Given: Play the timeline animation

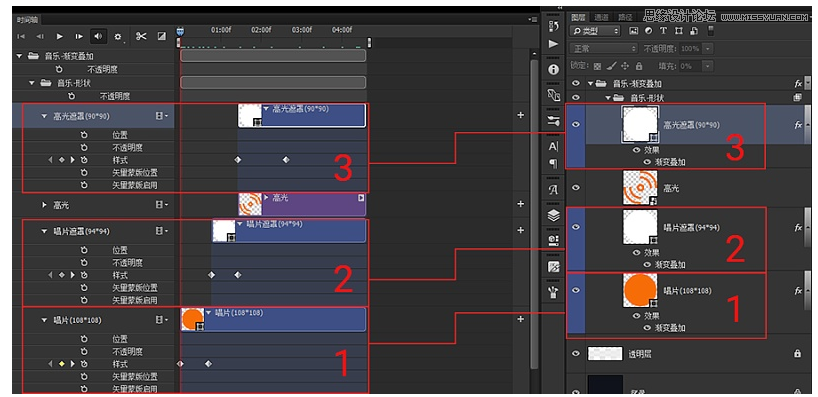Looking at the screenshot, I should coord(59,37).
